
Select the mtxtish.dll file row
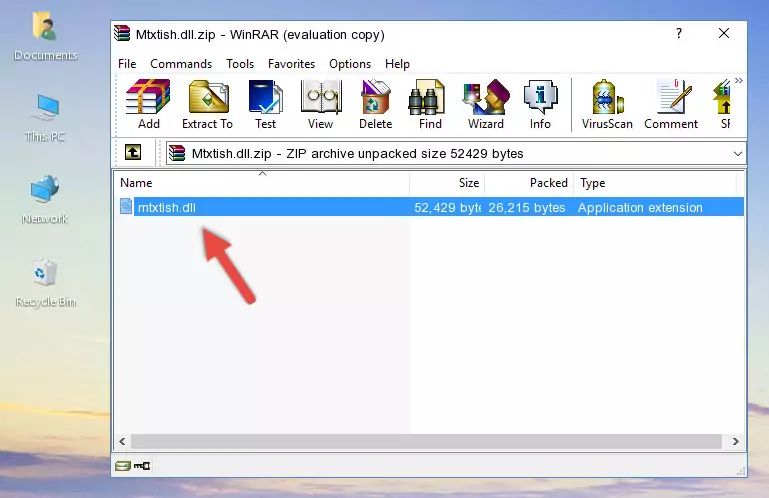(430, 207)
